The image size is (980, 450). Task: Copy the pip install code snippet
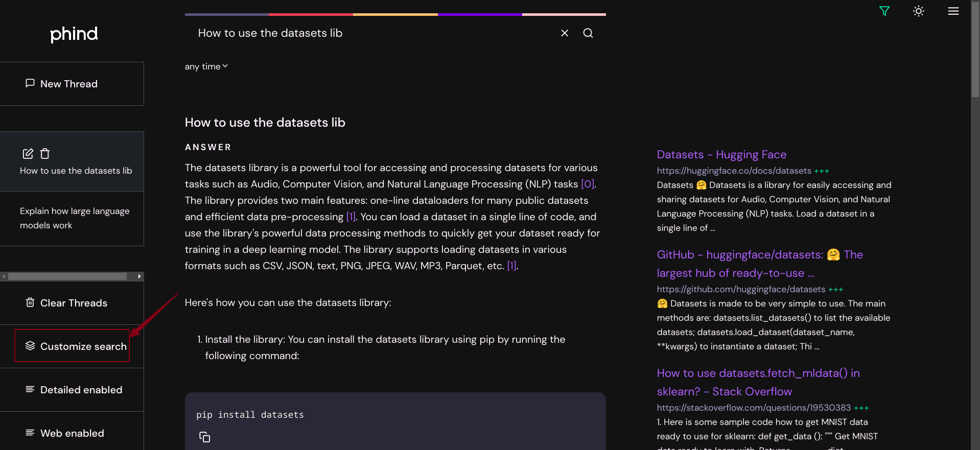(204, 437)
